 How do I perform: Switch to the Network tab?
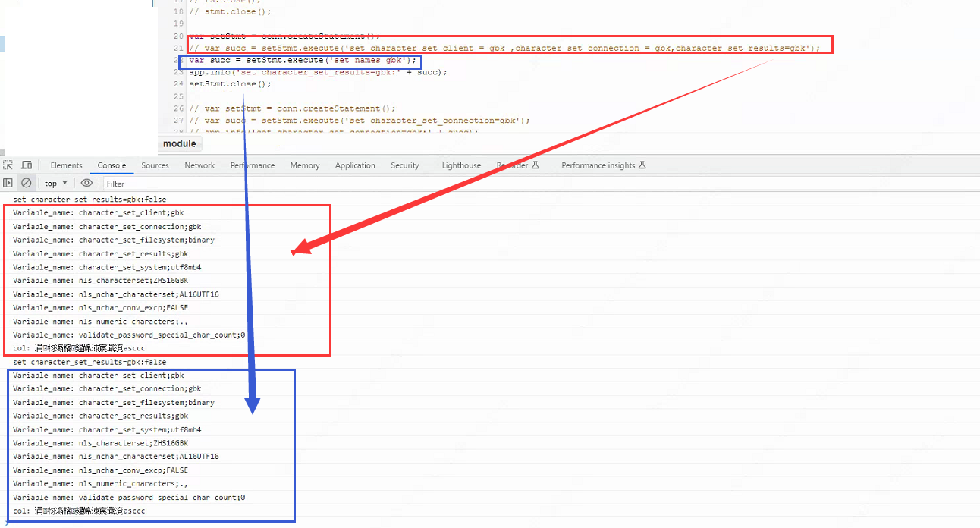(x=199, y=165)
